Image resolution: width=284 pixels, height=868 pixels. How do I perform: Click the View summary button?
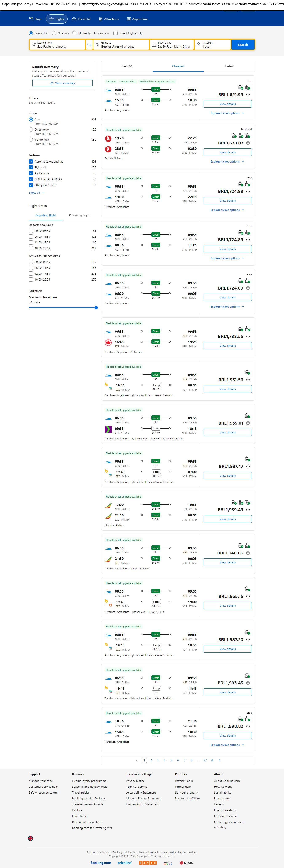click(62, 83)
